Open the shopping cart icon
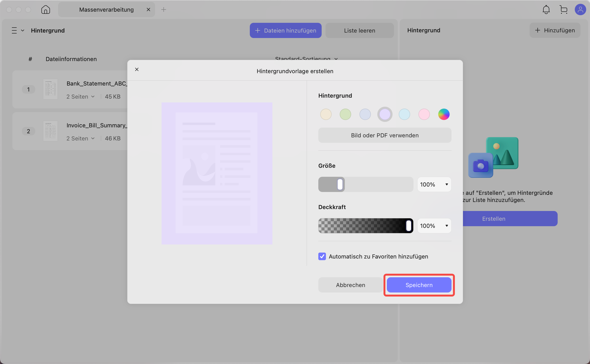The width and height of the screenshot is (590, 364). 564,10
